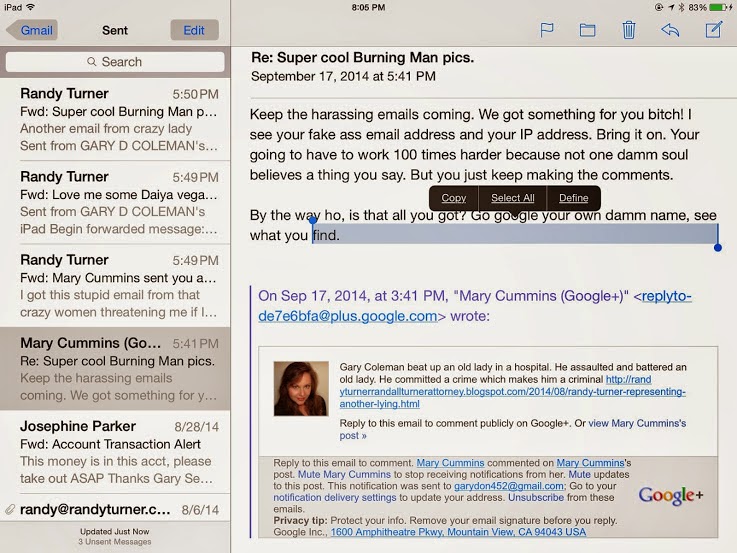Open randy@randyturner.c… message from 8/6/14
This screenshot has height=553, width=737.
115,509
